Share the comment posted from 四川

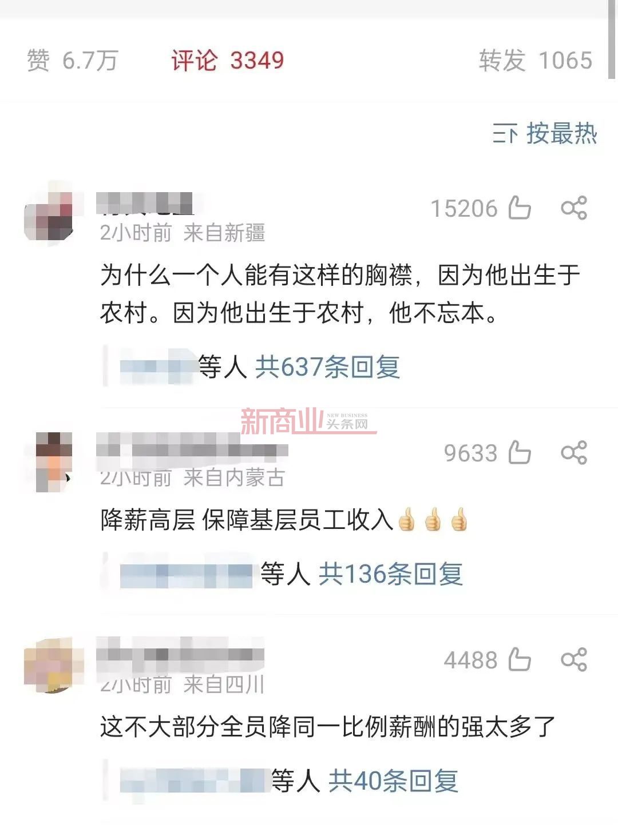pos(574,659)
